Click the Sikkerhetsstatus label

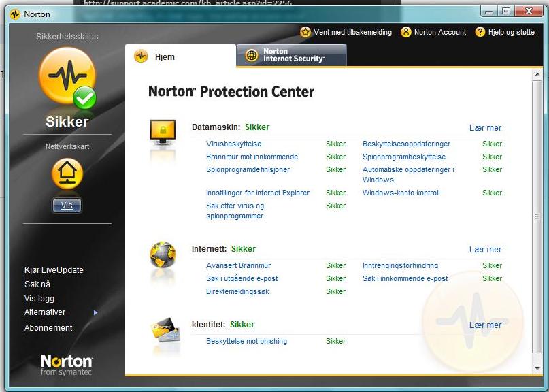pyautogui.click(x=67, y=37)
